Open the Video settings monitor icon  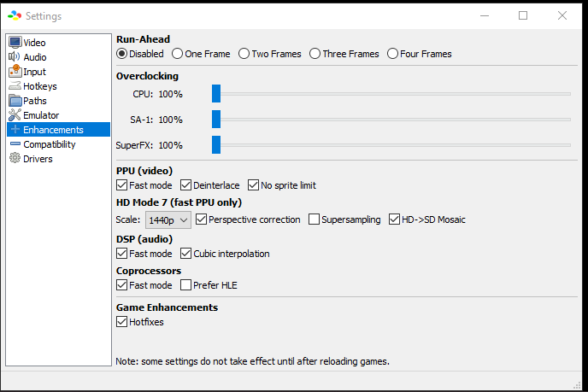coord(15,43)
